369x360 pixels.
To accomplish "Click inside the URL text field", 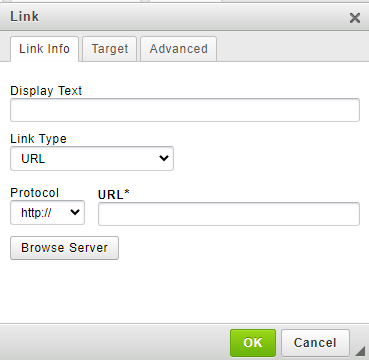I will [x=229, y=214].
